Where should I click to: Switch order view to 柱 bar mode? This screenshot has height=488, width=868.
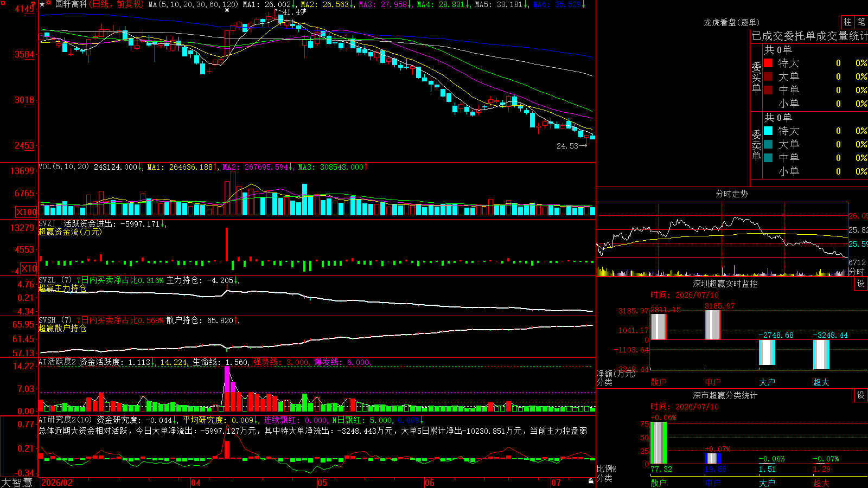[847, 22]
